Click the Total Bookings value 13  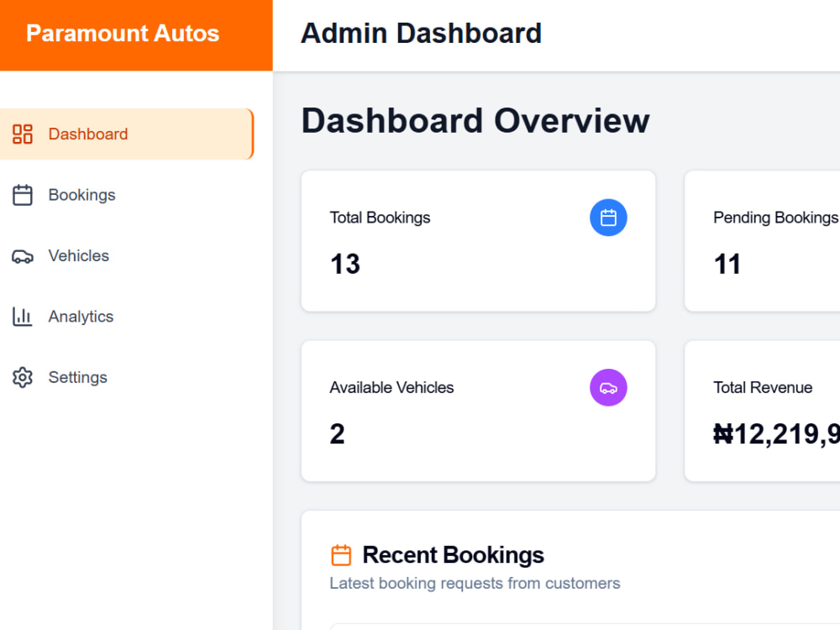pos(345,264)
